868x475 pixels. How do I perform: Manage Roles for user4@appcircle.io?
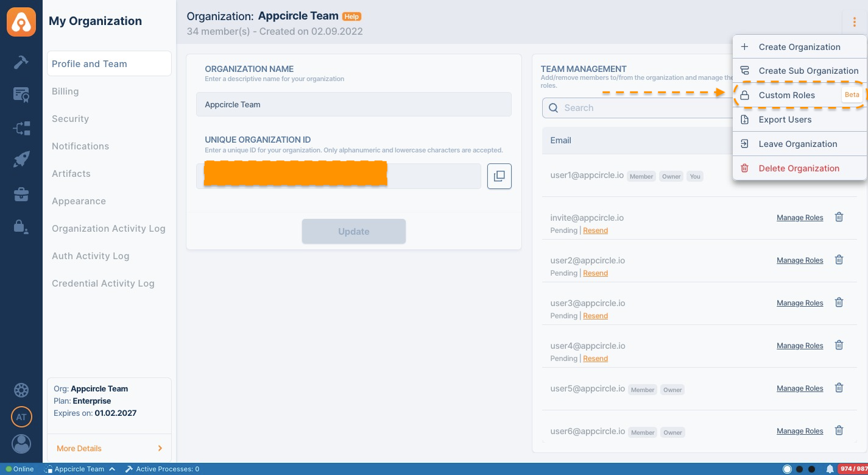coord(800,346)
